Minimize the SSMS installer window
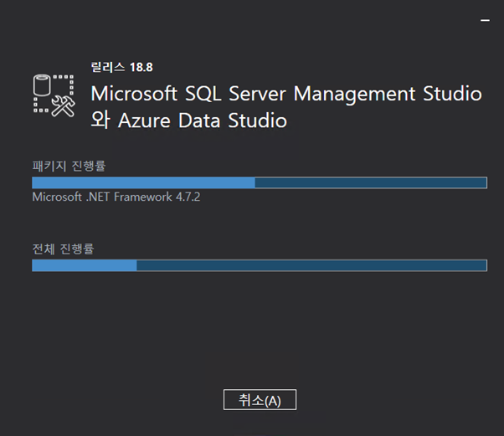 [x=485, y=20]
